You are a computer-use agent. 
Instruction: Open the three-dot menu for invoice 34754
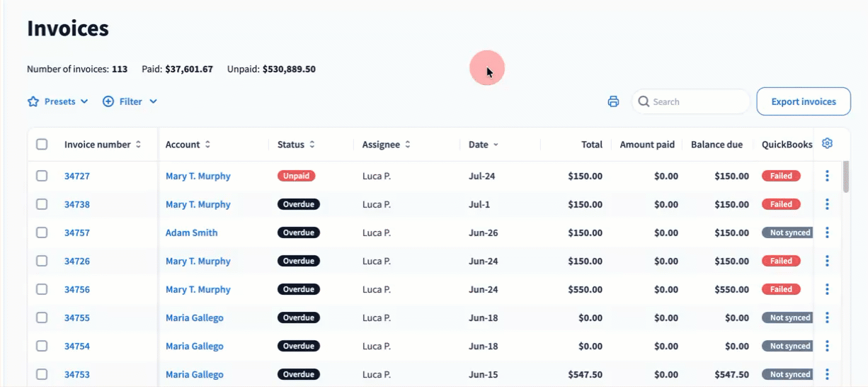(x=827, y=346)
